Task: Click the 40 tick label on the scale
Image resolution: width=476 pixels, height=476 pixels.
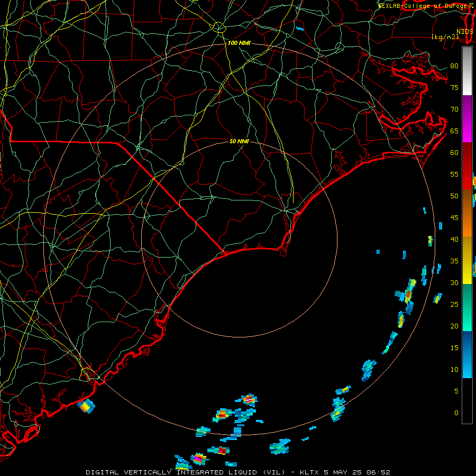Action: point(454,240)
